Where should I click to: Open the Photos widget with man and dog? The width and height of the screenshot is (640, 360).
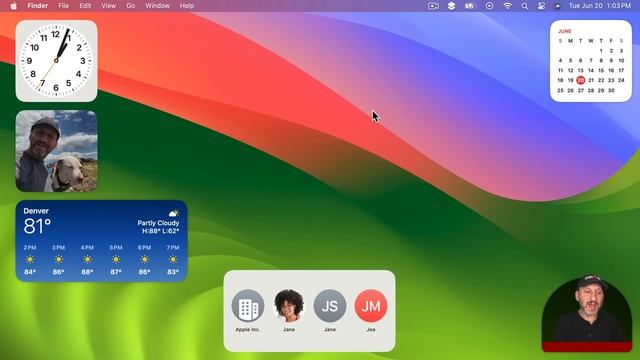[56, 151]
